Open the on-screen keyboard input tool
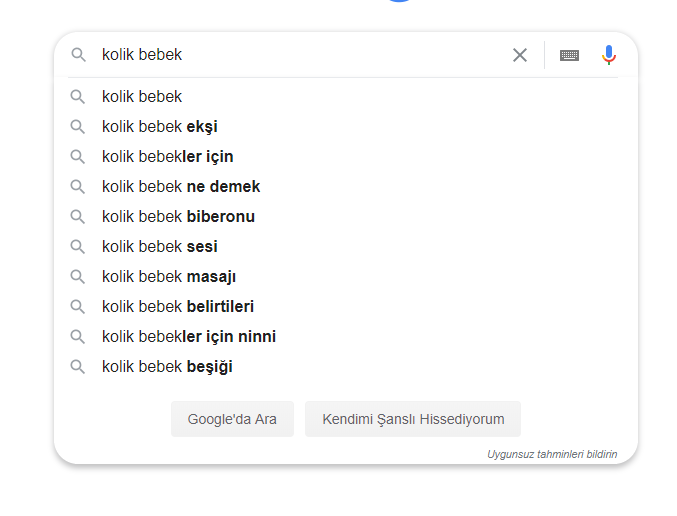 point(569,55)
